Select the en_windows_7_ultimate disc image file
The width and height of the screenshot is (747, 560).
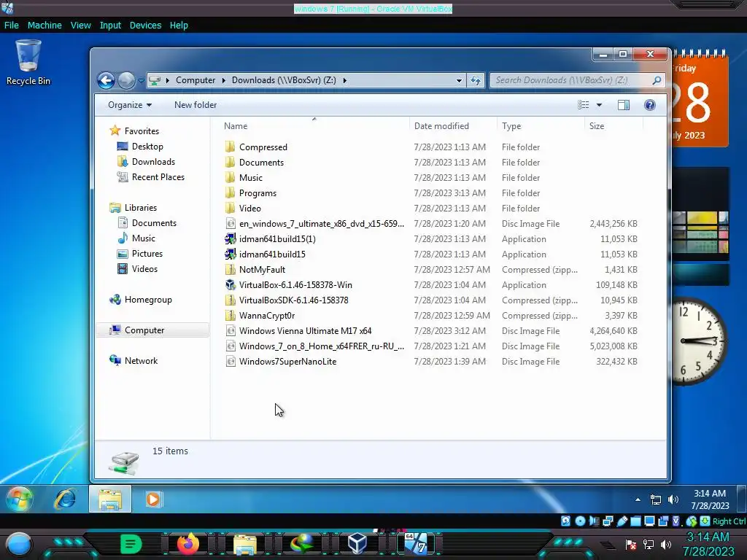321,223
